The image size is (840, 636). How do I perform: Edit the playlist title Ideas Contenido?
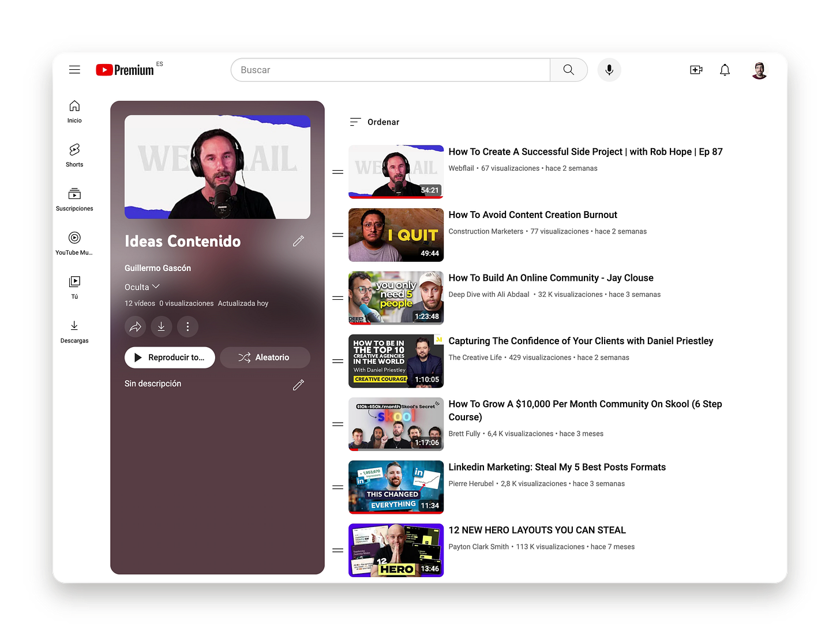(x=298, y=241)
